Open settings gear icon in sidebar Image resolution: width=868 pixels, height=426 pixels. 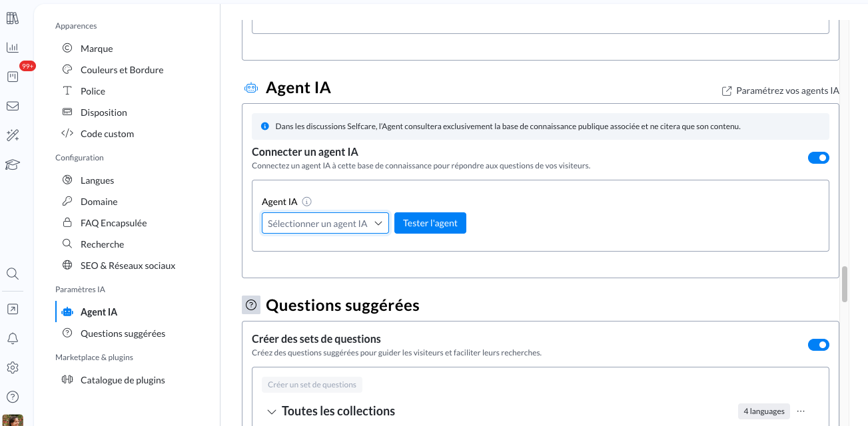(x=12, y=367)
